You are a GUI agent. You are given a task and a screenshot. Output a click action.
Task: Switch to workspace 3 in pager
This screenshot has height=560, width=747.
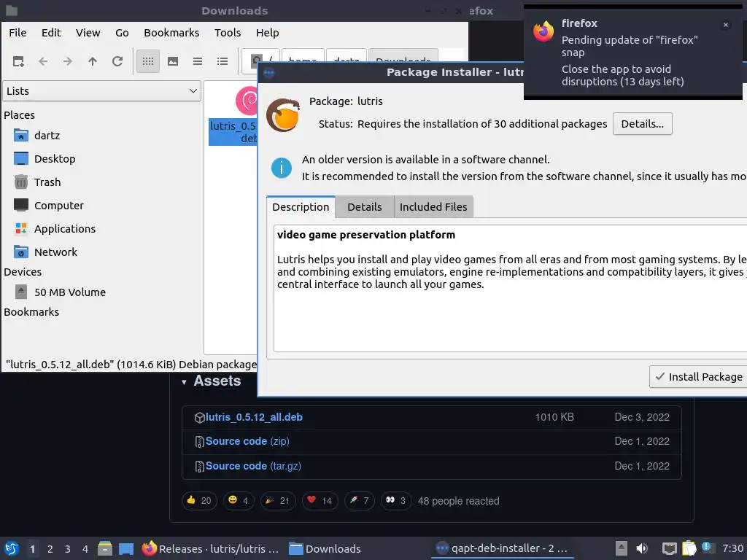[x=68, y=549]
